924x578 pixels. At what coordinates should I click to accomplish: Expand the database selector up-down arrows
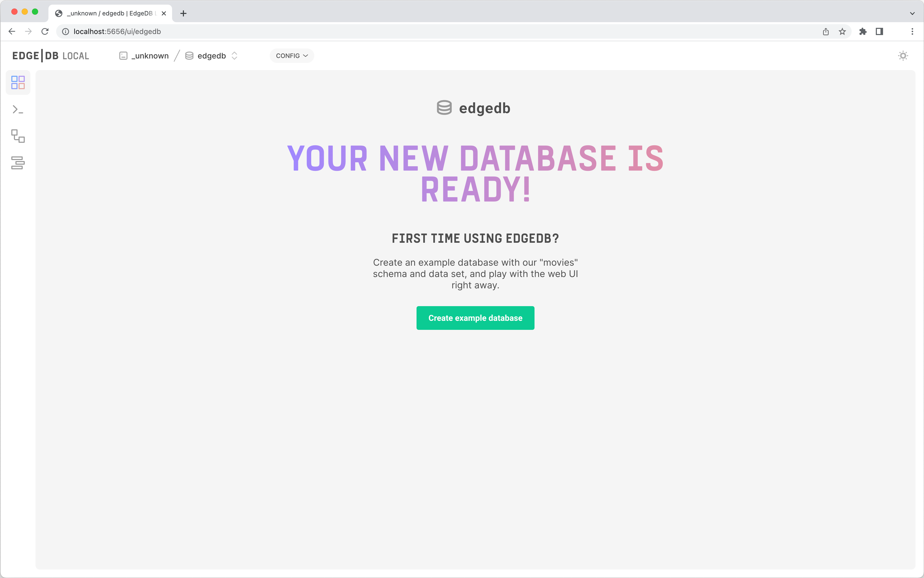234,56
